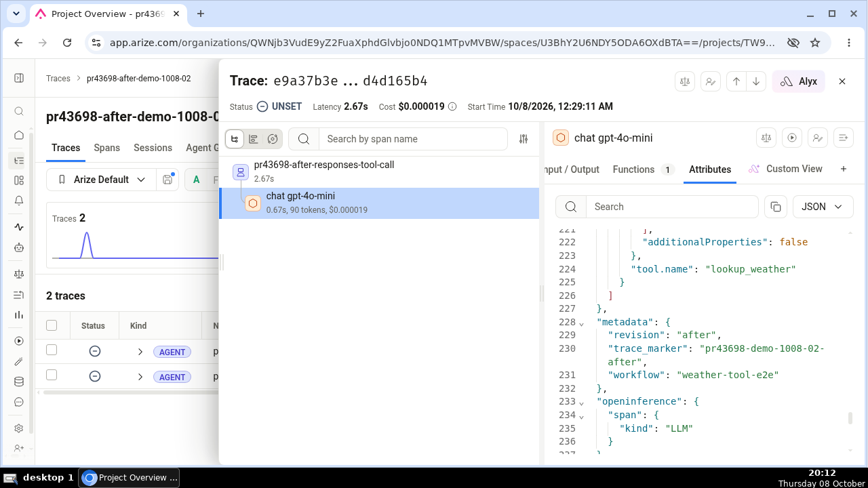
Task: Open Chrome tab search dropdown arrow
Action: click(x=16, y=14)
